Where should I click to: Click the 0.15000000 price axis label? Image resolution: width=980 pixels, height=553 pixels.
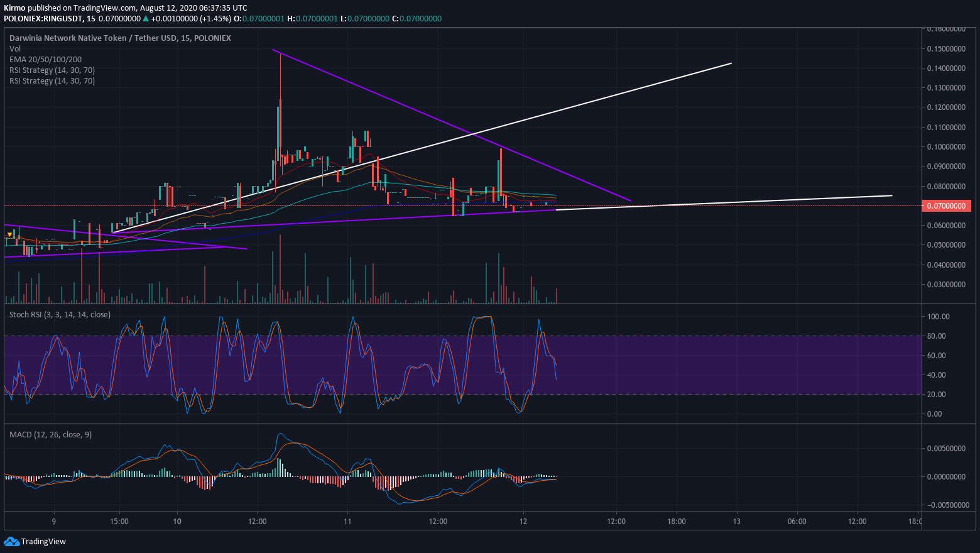(x=946, y=48)
